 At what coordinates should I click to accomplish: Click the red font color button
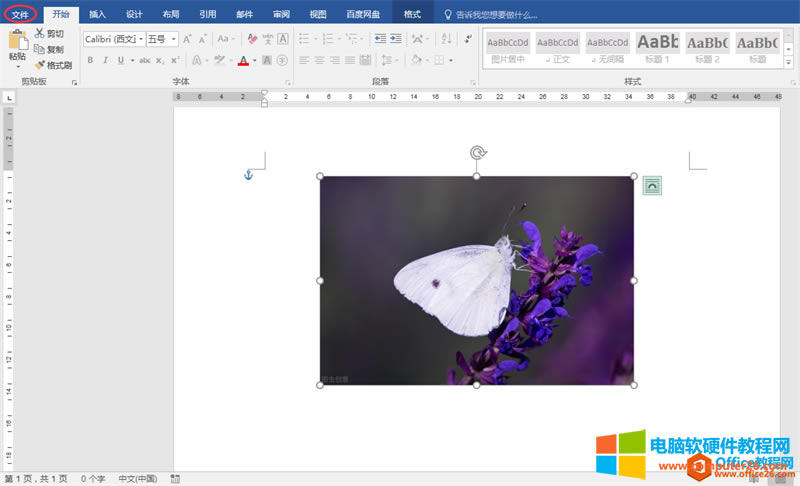coord(243,60)
